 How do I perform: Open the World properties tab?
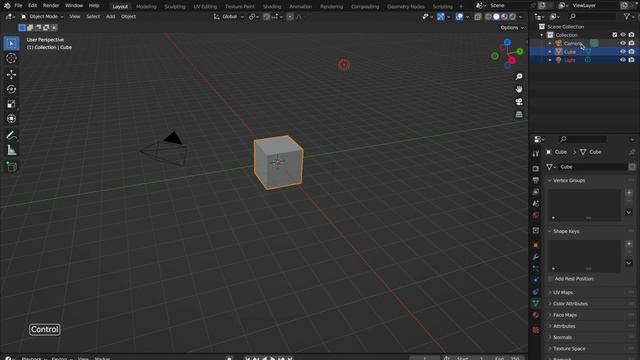[536, 215]
